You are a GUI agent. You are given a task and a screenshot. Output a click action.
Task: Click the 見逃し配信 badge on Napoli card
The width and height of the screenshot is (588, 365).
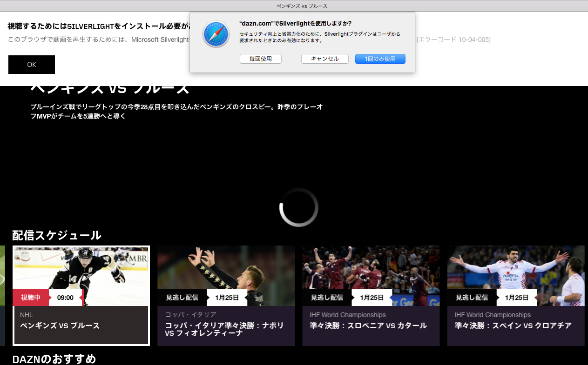(x=182, y=298)
